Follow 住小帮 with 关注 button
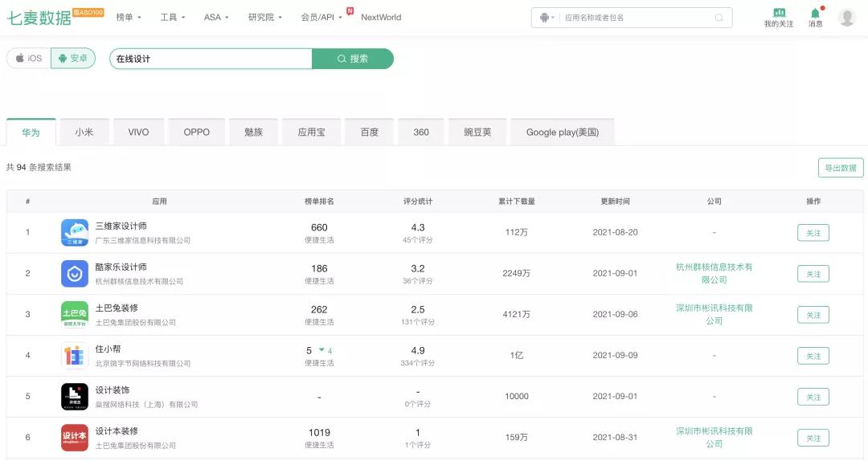The image size is (868, 461). (813, 356)
